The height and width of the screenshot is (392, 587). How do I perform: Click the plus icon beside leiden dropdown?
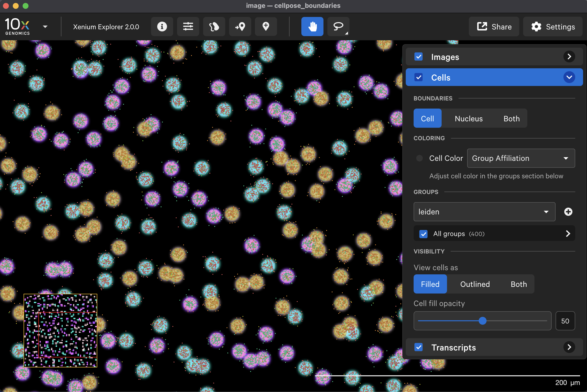(x=568, y=212)
